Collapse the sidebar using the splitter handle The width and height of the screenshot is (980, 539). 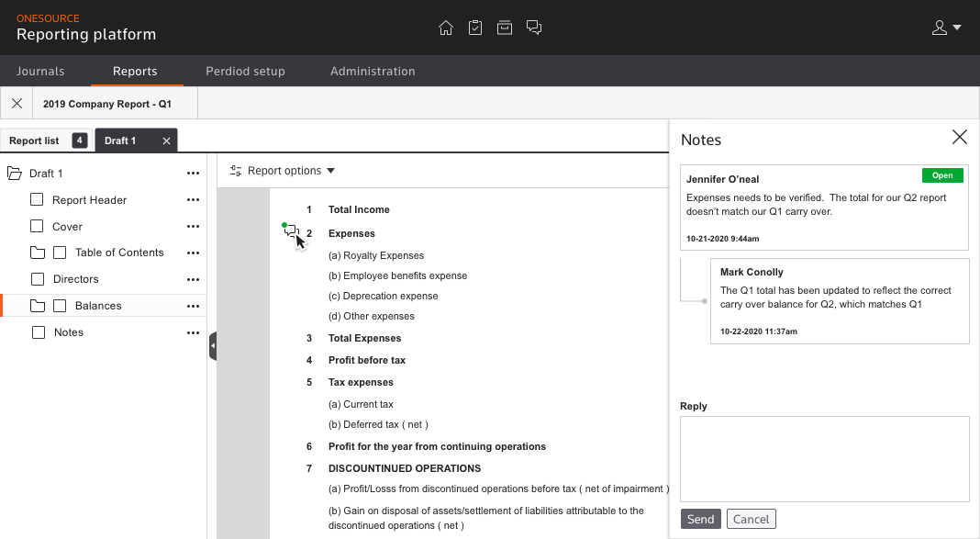tap(213, 346)
